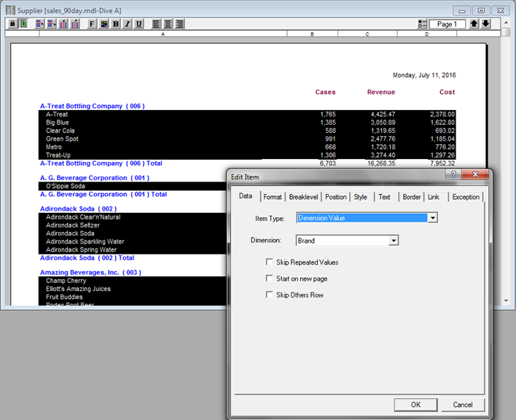Toggle bold formatting in the toolbar

pos(116,24)
